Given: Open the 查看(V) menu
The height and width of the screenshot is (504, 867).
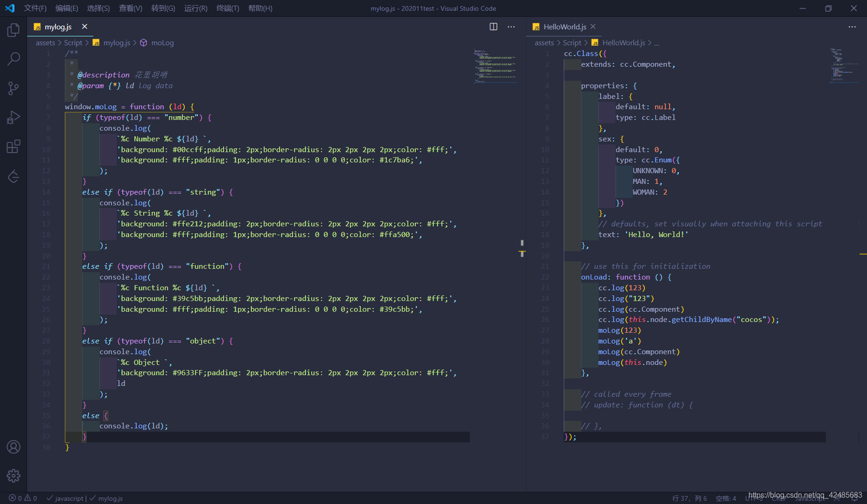Looking at the screenshot, I should pyautogui.click(x=131, y=8).
